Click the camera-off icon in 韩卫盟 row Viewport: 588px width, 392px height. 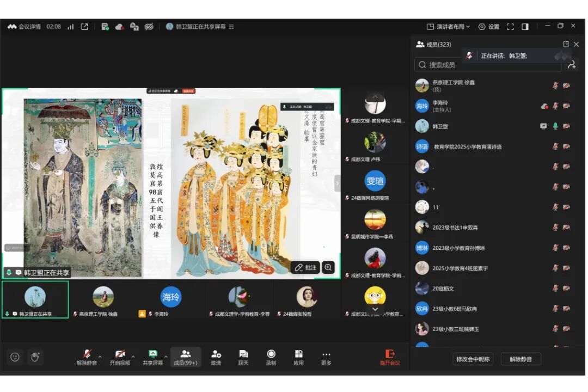tap(567, 126)
